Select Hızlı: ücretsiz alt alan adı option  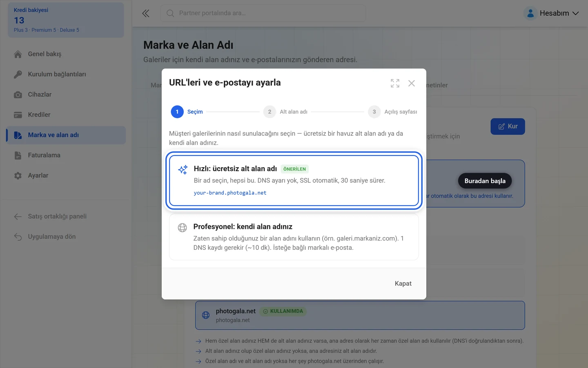click(x=294, y=180)
